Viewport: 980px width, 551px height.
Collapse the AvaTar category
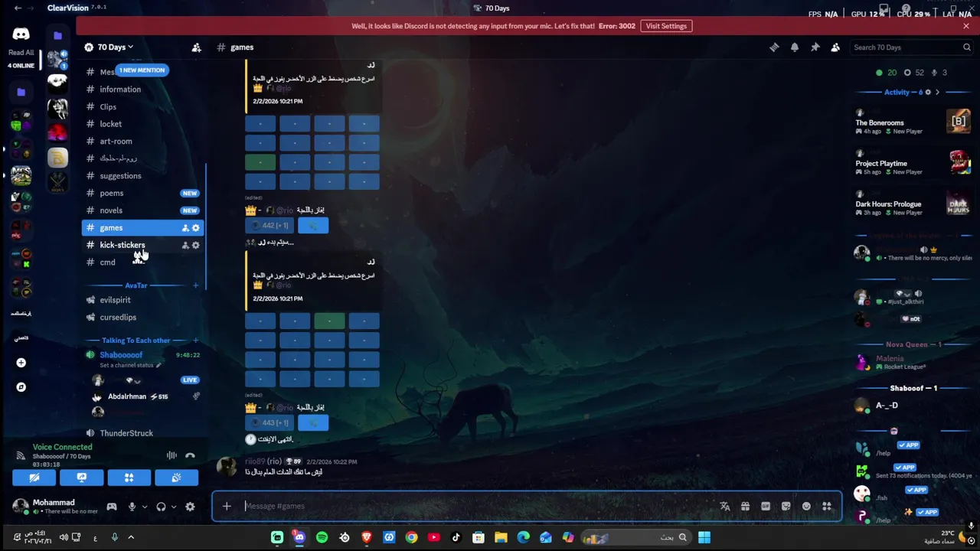point(136,285)
